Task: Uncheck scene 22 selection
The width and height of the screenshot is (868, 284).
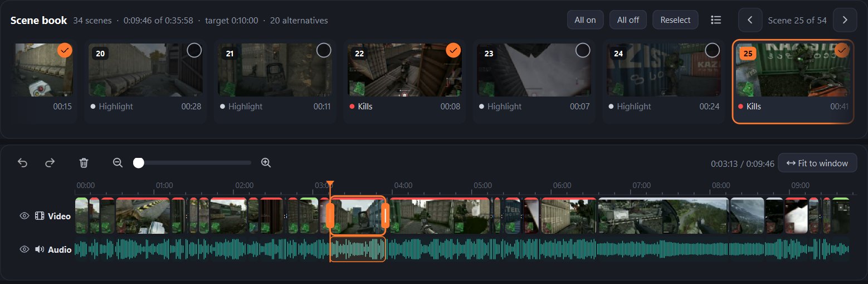Action: [x=453, y=50]
